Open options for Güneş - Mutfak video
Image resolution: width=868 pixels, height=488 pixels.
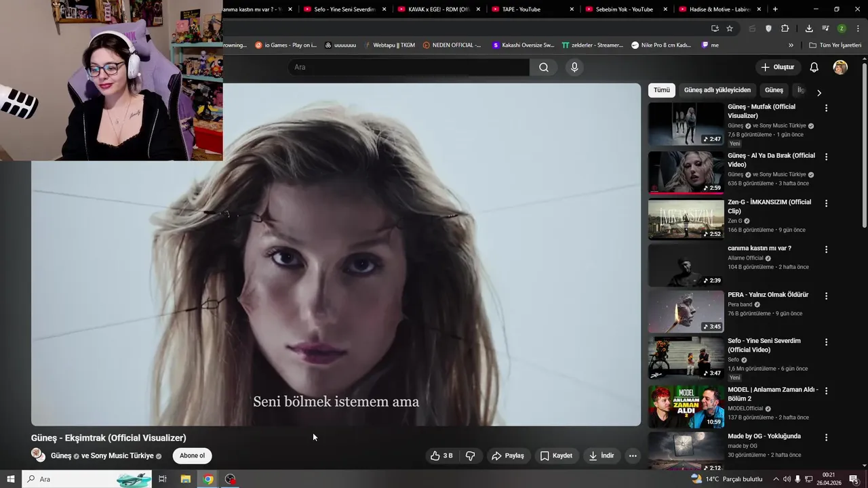(826, 108)
